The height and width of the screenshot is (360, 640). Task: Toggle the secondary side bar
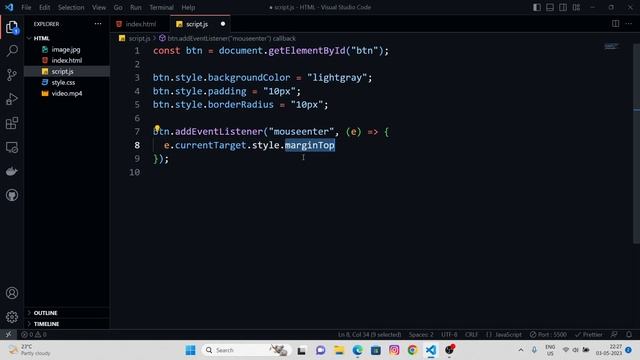point(563,7)
